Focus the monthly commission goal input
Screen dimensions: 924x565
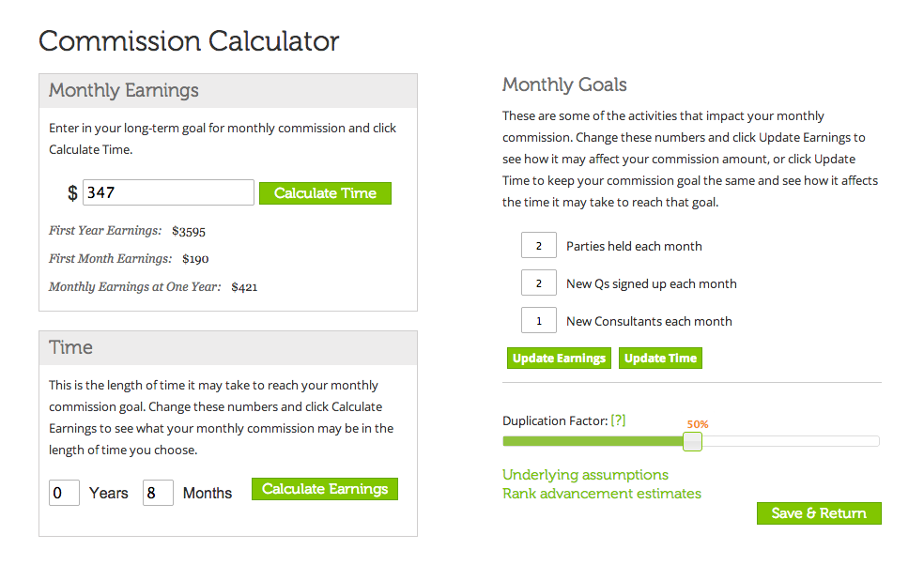(x=168, y=192)
